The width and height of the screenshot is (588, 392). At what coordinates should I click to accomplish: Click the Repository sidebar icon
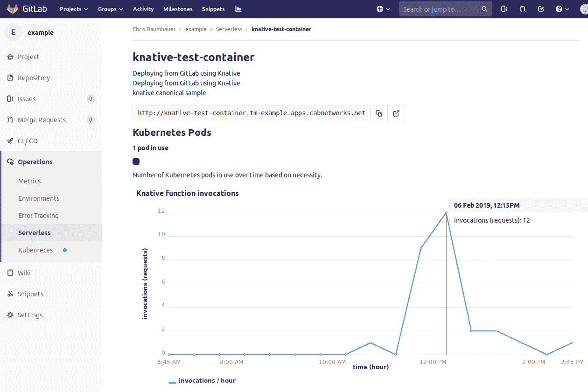10,78
